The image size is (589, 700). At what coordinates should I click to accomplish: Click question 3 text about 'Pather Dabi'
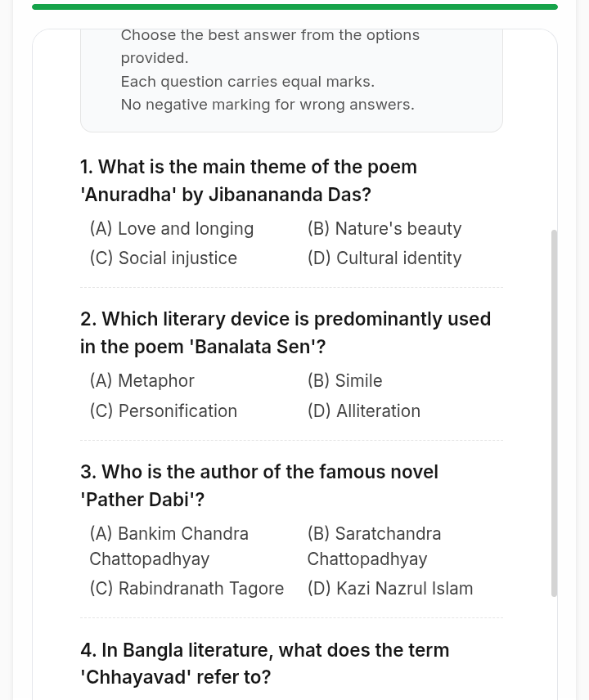point(259,486)
